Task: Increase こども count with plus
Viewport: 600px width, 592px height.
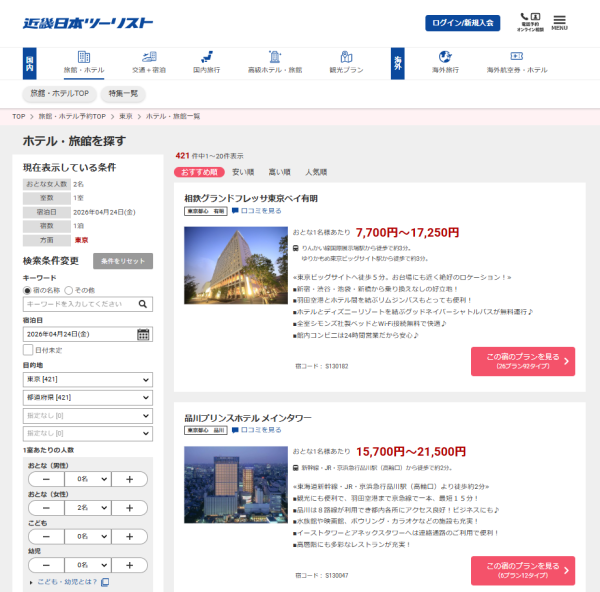Action: tap(129, 537)
